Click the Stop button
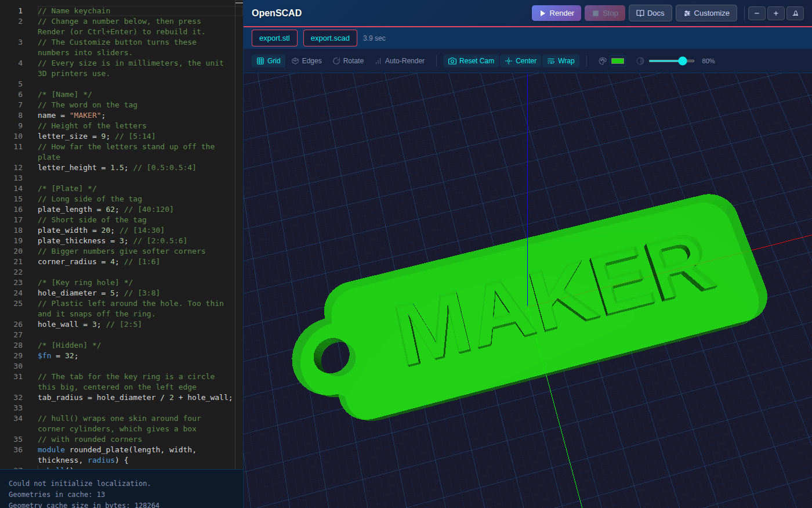The height and width of the screenshot is (508, 812). coord(604,13)
